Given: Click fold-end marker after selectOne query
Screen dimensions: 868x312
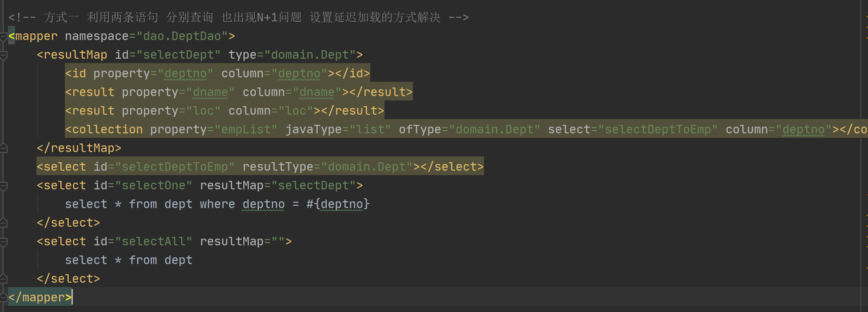Looking at the screenshot, I should coord(4,223).
